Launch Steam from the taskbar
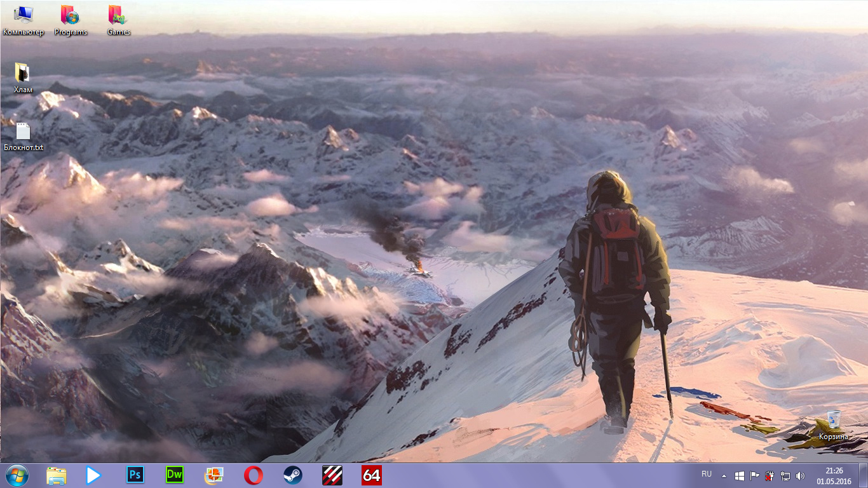This screenshot has width=868, height=488. coord(293,475)
